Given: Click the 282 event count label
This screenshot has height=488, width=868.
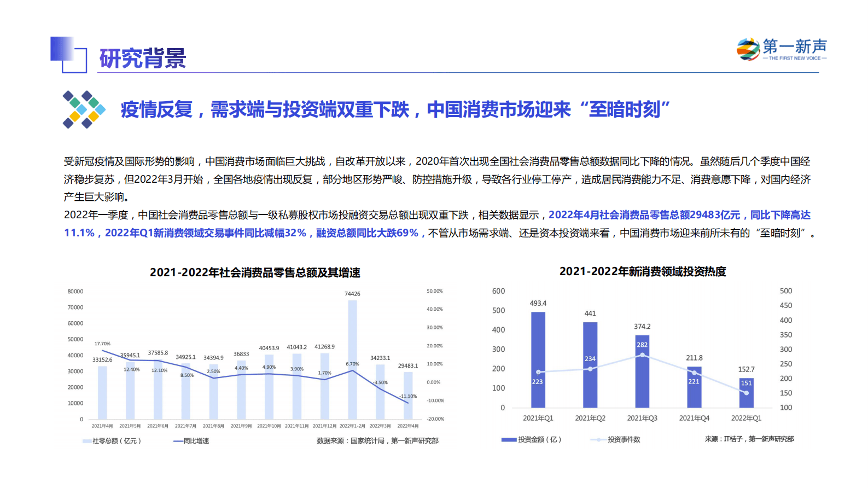Looking at the screenshot, I should point(642,345).
